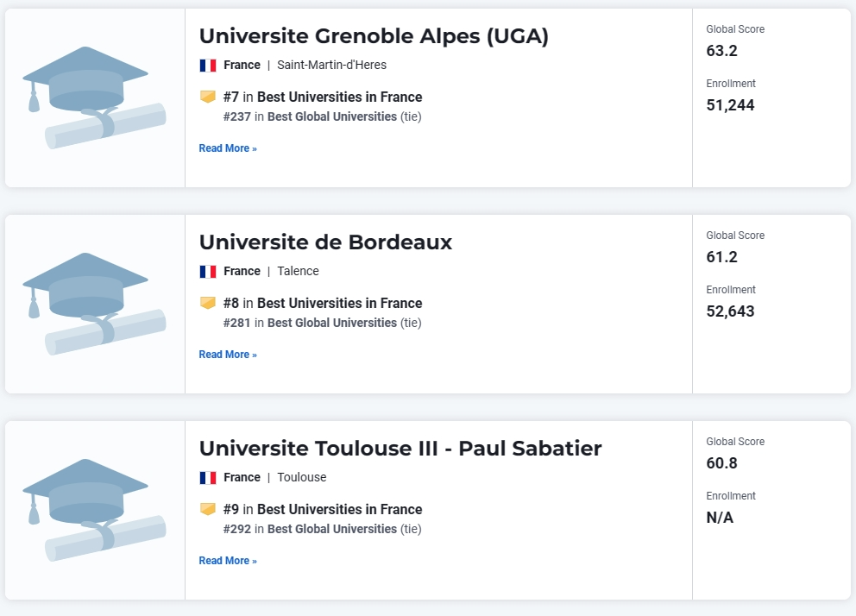856x616 pixels.
Task: Click the Toulouse III graduation cap image
Action: pyautogui.click(x=94, y=510)
